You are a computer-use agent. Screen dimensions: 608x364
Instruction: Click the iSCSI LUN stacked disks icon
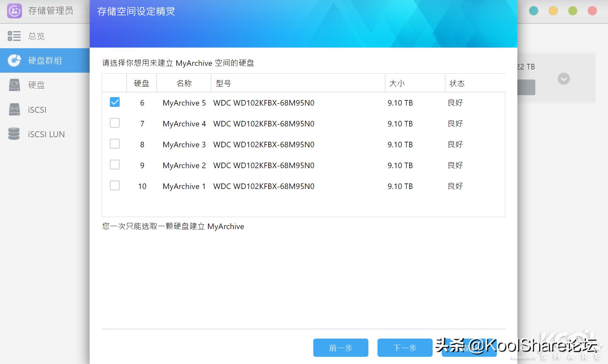[x=14, y=134]
